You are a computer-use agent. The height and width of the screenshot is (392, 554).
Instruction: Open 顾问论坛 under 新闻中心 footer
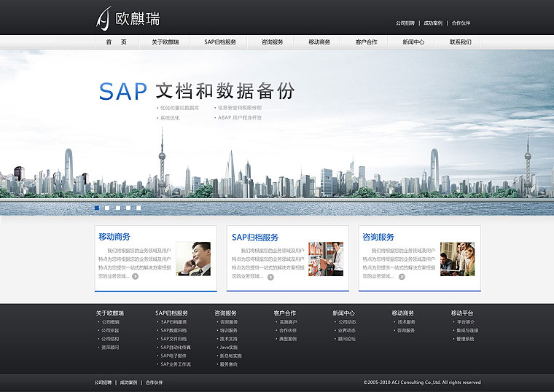click(x=346, y=339)
